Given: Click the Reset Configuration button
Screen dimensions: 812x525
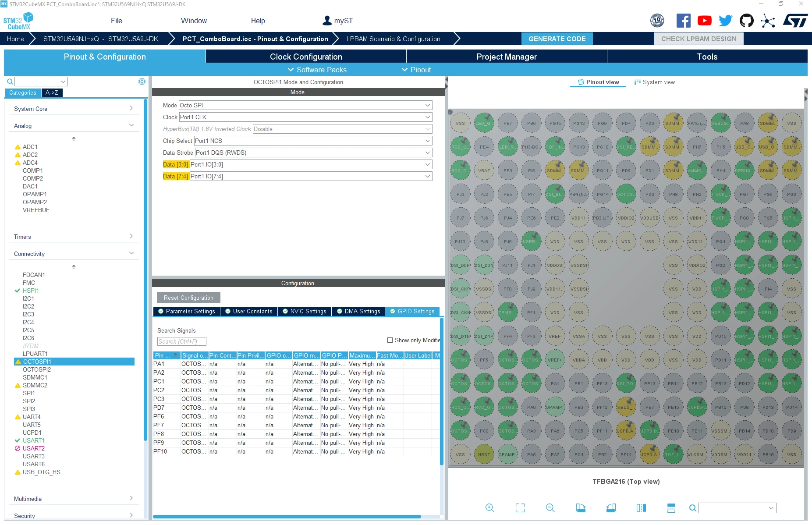Looking at the screenshot, I should coord(188,298).
